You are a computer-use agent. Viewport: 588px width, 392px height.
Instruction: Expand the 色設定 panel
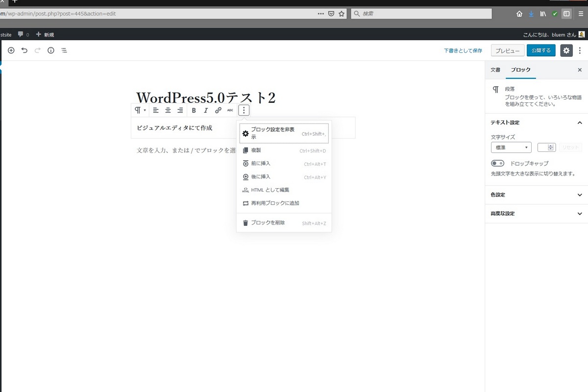point(537,195)
